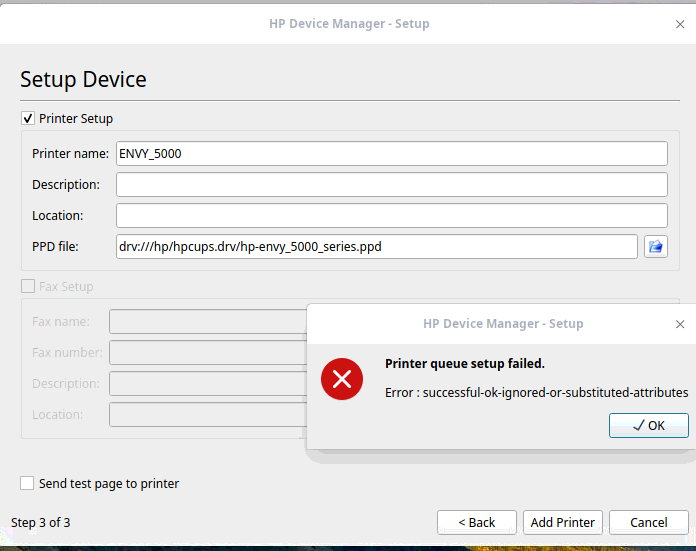Click into the printer Location field
Screen dimensions: 696x551
pos(391,216)
